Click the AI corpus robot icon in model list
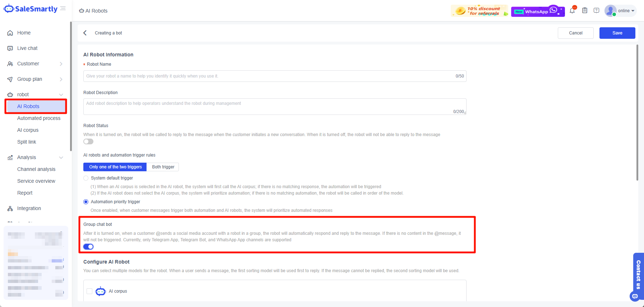The image size is (644, 307). 101,291
